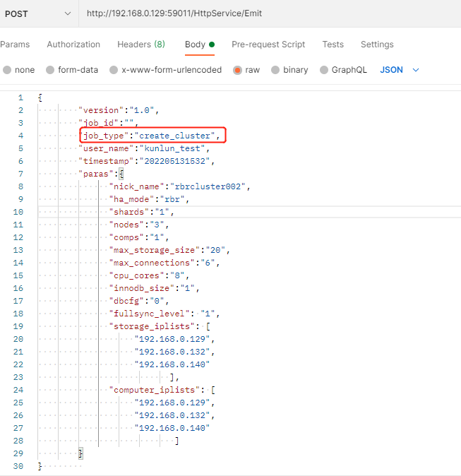Click line number 7 in gutter
Screen dimensions: 461x476
20,174
